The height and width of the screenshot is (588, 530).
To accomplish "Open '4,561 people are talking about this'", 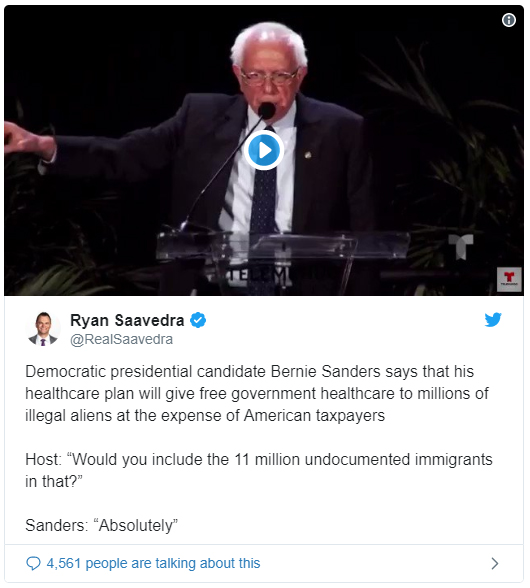I will click(153, 563).
